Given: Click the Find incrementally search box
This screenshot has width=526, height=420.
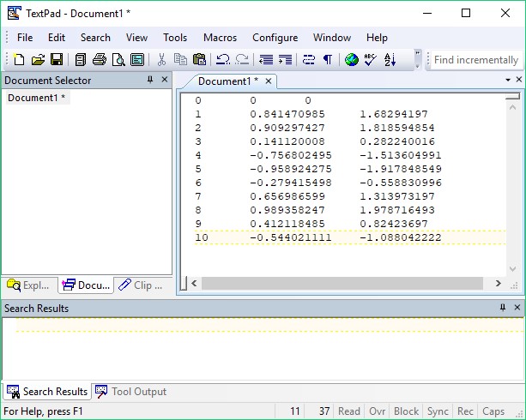Looking at the screenshot, I should [x=476, y=60].
